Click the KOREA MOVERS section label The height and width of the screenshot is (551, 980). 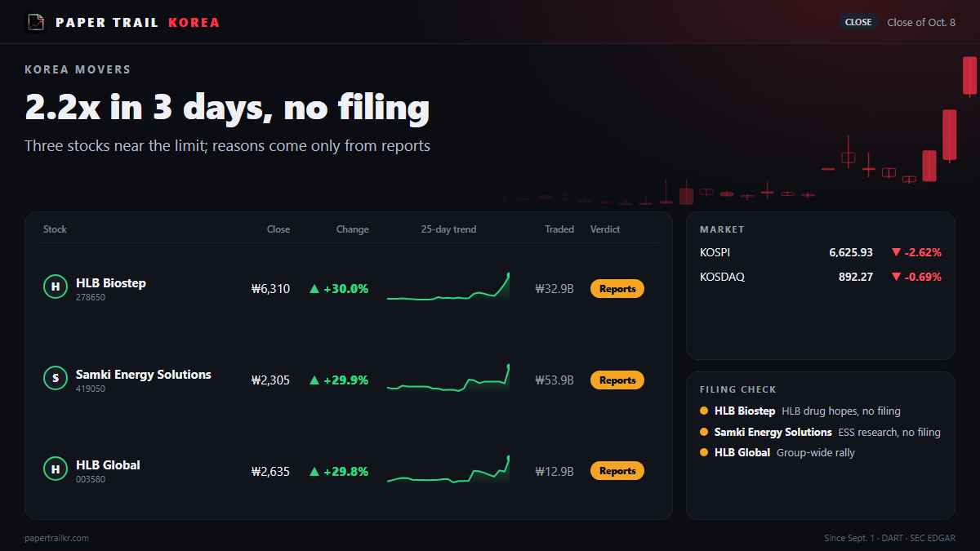tap(78, 69)
